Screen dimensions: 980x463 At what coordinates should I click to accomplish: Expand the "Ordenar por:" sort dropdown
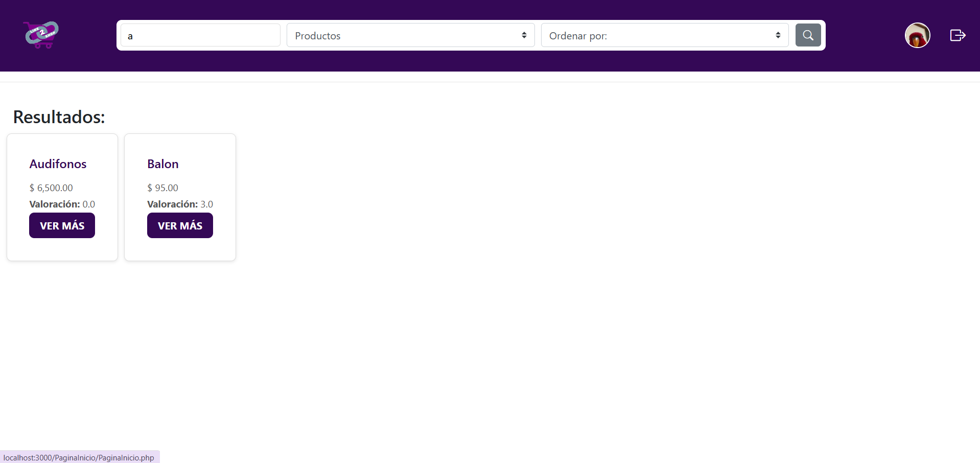point(664,35)
